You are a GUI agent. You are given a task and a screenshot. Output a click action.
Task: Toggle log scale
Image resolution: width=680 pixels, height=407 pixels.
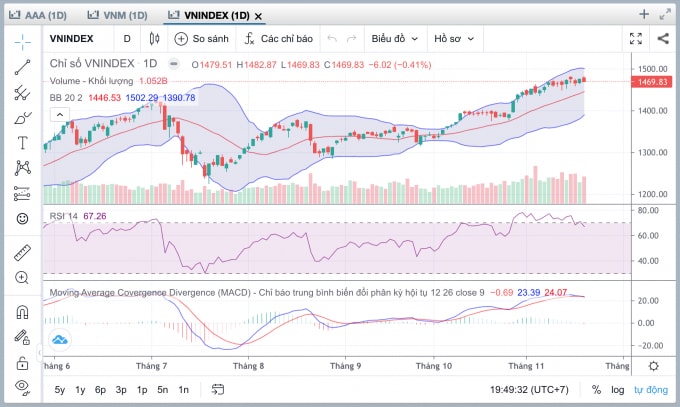pyautogui.click(x=618, y=390)
